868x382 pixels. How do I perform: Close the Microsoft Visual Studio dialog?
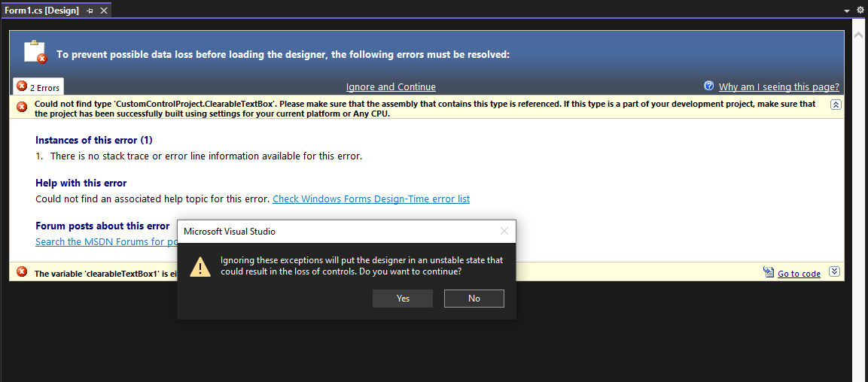coord(504,231)
